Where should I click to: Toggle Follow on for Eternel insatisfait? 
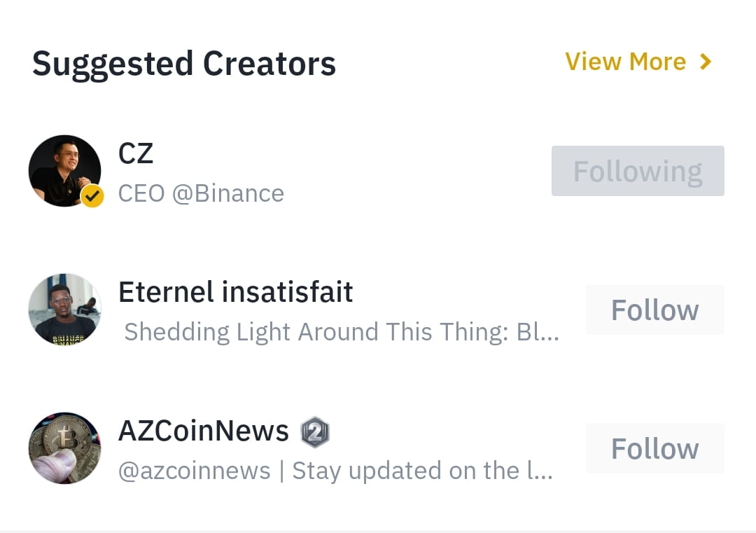point(654,310)
